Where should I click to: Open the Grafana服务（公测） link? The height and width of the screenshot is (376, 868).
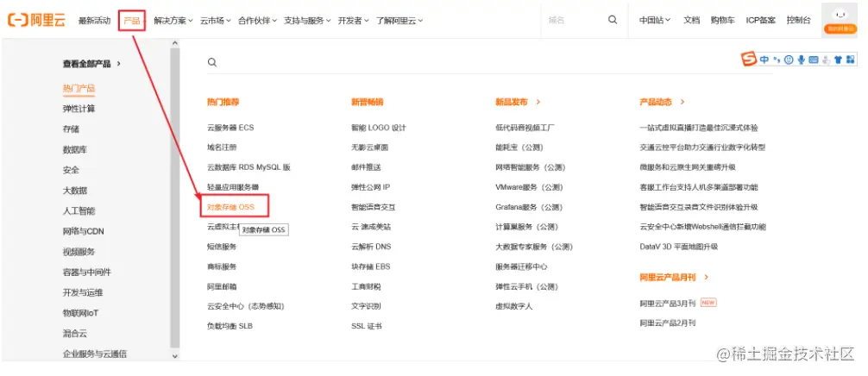pos(529,207)
